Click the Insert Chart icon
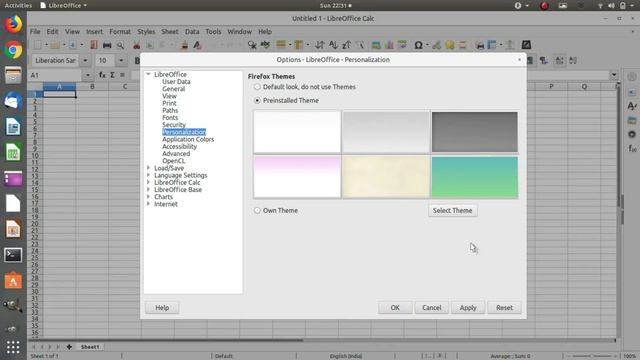 pyautogui.click(x=389, y=45)
